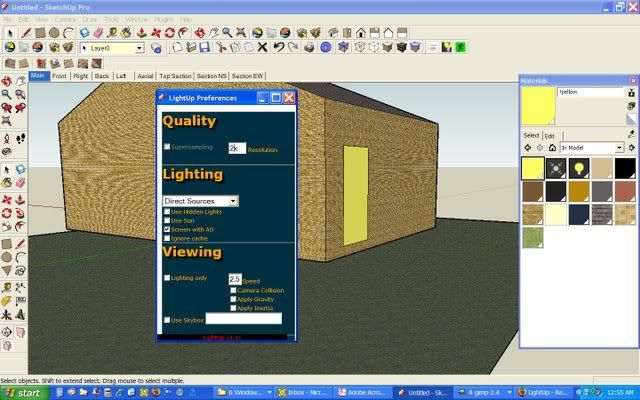Enable the Ignore cache checkbox

point(167,238)
